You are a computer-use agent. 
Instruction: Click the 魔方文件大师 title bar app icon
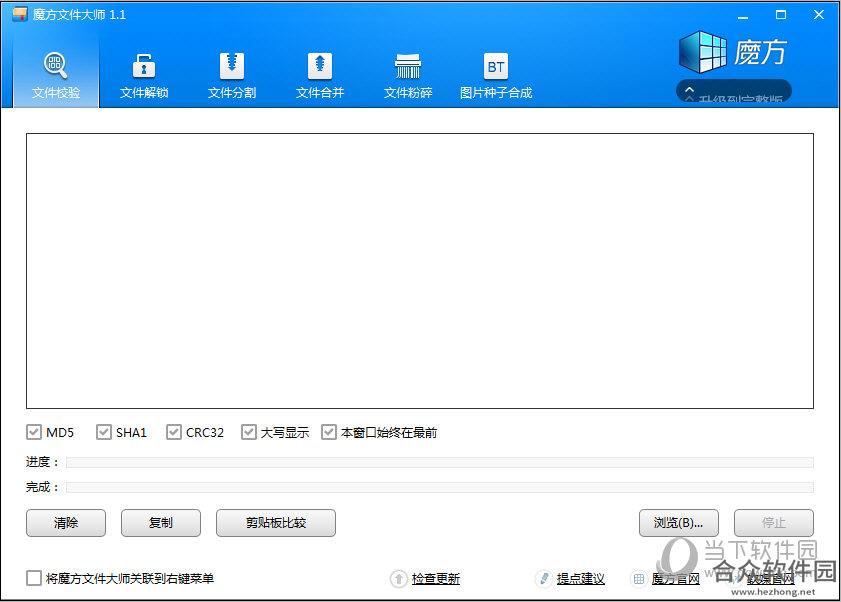coord(20,14)
